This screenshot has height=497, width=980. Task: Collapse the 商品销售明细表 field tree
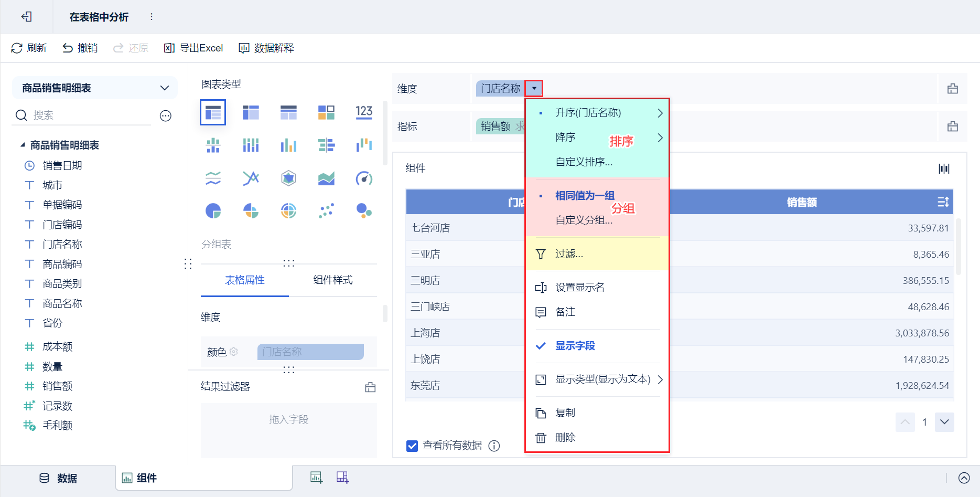[23, 145]
